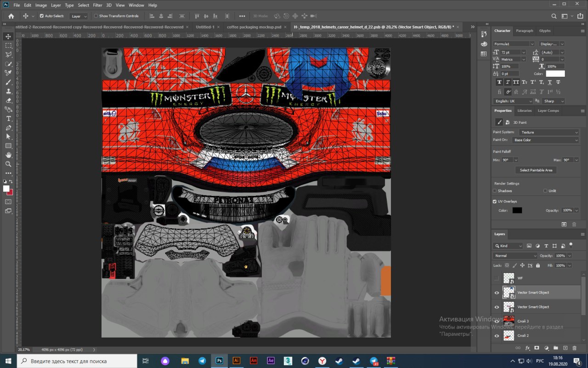The width and height of the screenshot is (588, 368).
Task: Hide the Слой 3 layer
Action: [x=497, y=321]
